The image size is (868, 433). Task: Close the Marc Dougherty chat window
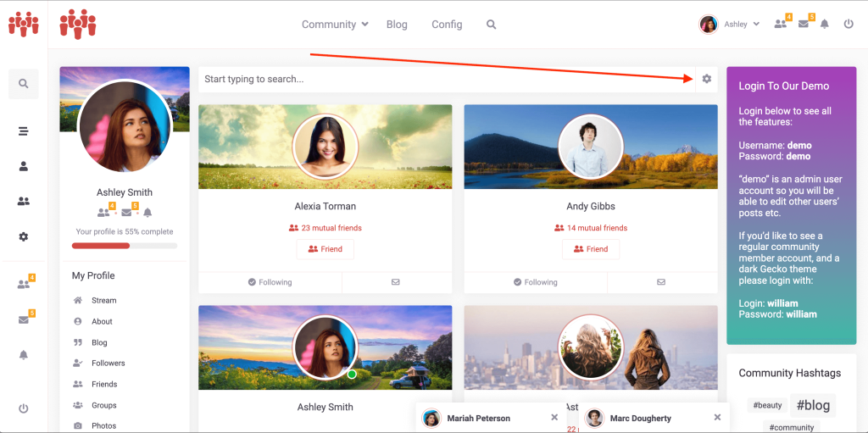pos(717,418)
